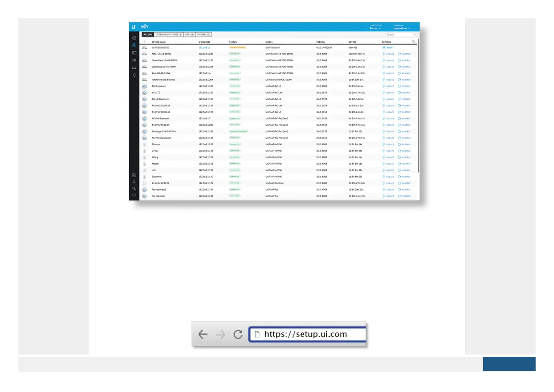Select the ALL (24) tab
This screenshot has height=392, width=554.
[148, 35]
